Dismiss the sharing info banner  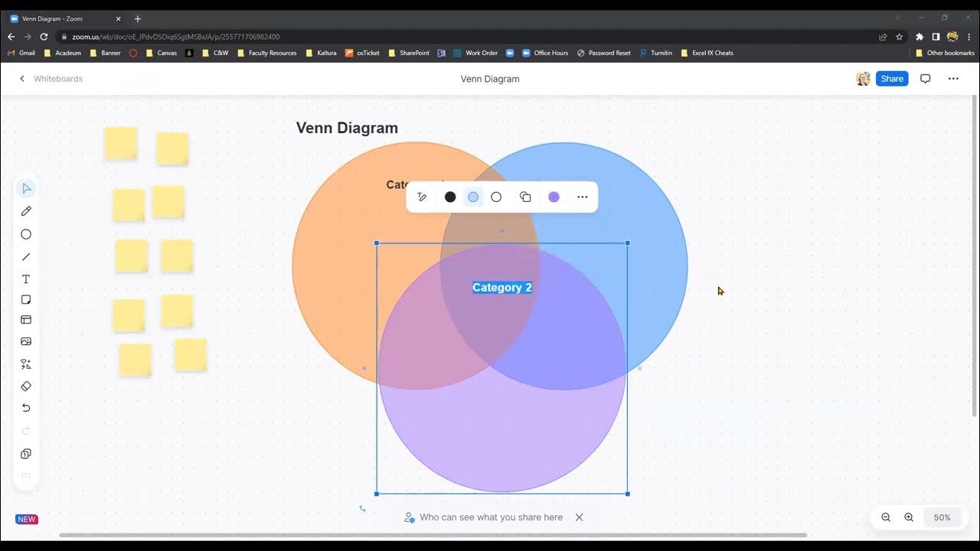click(x=580, y=517)
